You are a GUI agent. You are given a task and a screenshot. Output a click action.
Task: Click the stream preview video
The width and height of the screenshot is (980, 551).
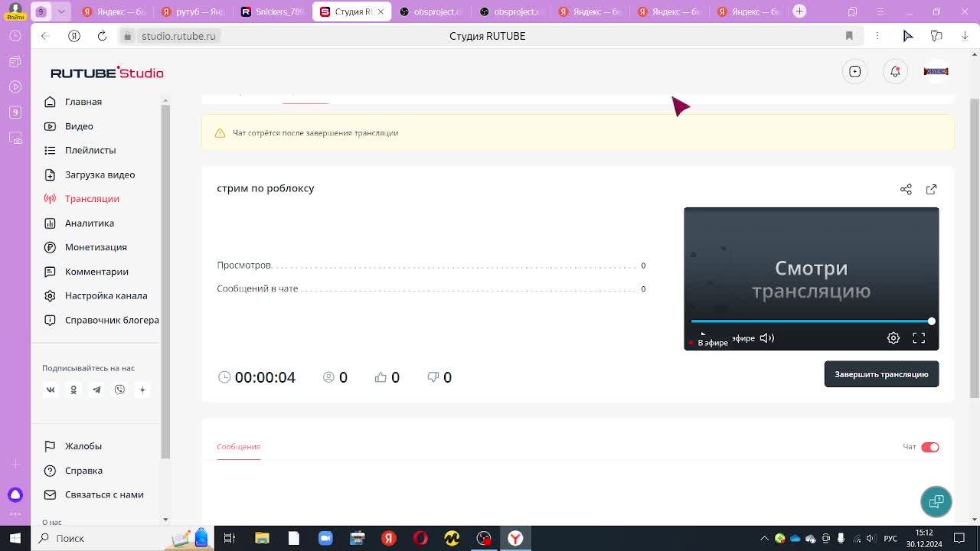pos(811,279)
